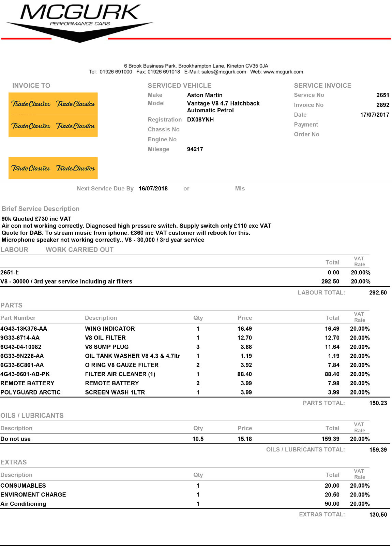This screenshot has height=546, width=392.
Task: Select email address sales@mcgurk.com
Action: [224, 72]
